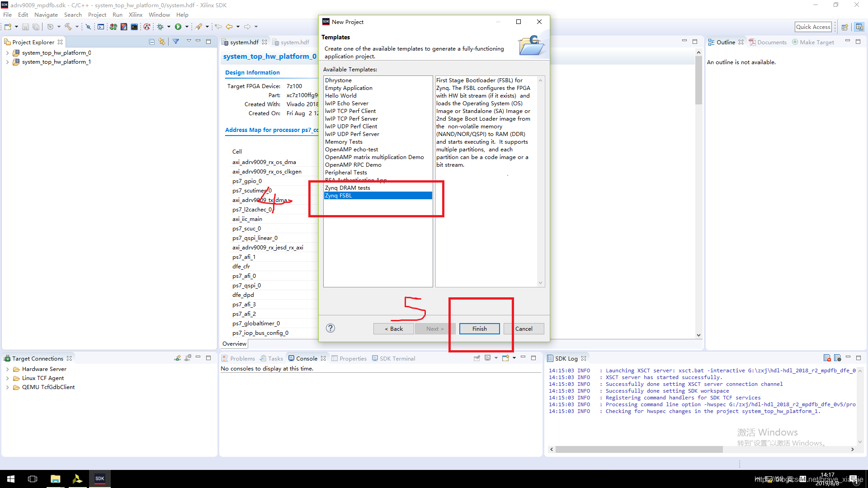Toggle Skip All Breakpoints toolbar button
The image size is (868, 488).
coord(89,27)
